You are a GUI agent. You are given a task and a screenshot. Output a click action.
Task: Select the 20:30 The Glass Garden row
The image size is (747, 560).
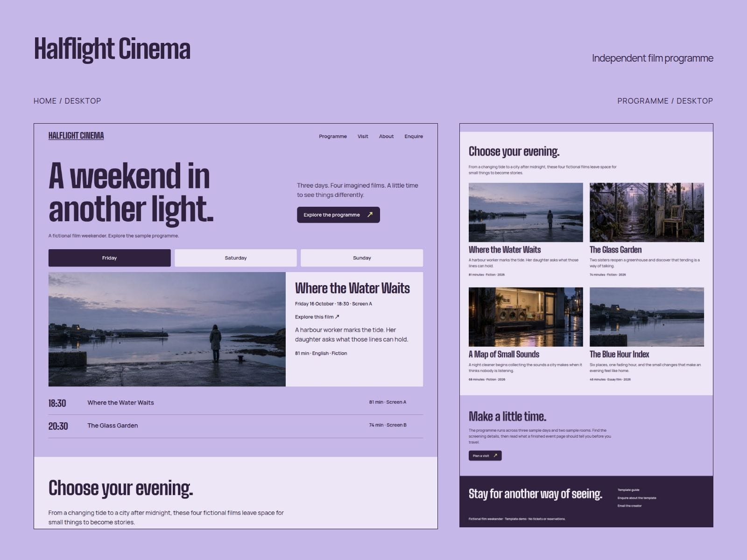[236, 426]
